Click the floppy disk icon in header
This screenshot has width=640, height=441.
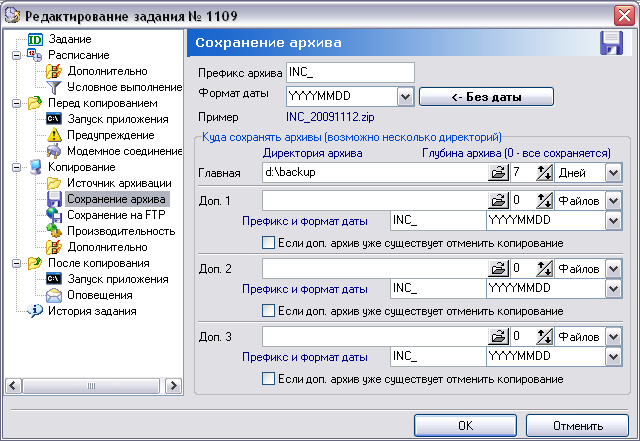coord(612,43)
